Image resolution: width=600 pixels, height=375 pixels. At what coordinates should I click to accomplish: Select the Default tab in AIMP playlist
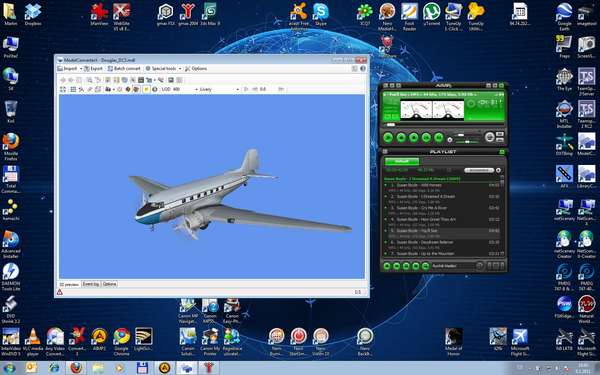tap(401, 161)
